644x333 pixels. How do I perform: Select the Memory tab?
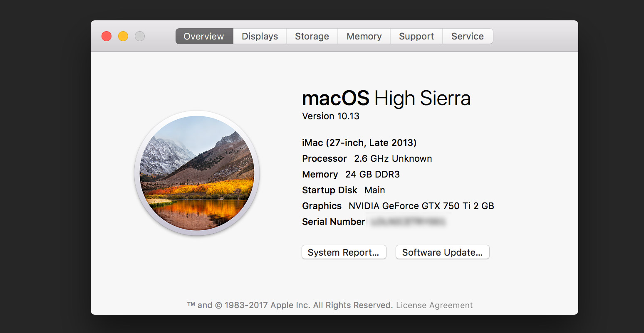(x=364, y=36)
